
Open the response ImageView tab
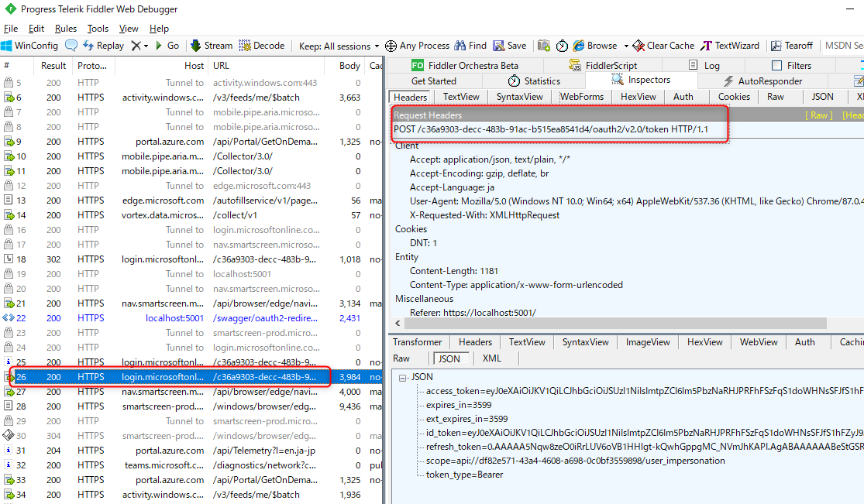(648, 342)
